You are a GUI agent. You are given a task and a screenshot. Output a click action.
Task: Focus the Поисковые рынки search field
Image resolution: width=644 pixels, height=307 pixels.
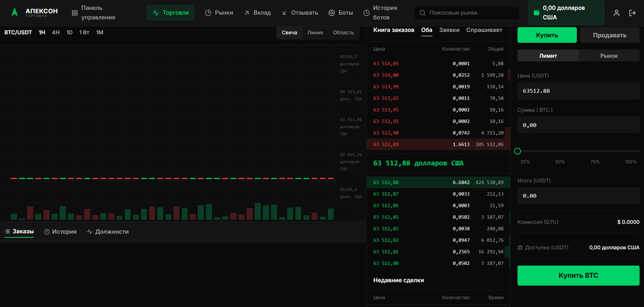click(x=467, y=13)
